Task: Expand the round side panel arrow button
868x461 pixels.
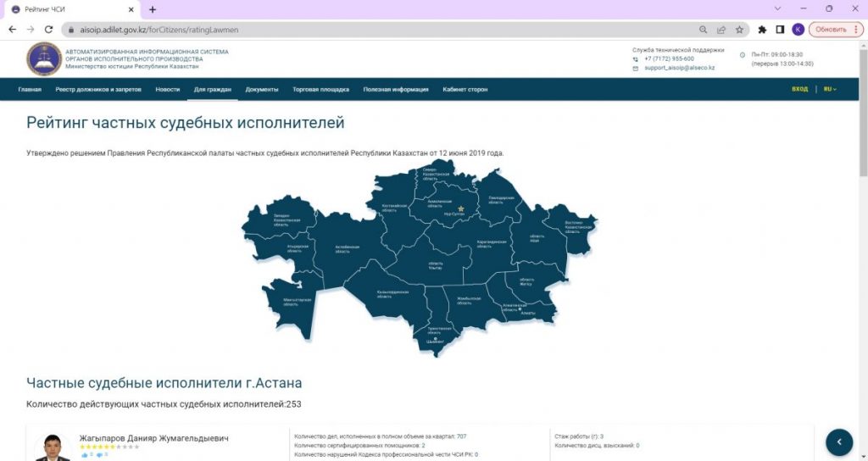Action: (x=839, y=442)
